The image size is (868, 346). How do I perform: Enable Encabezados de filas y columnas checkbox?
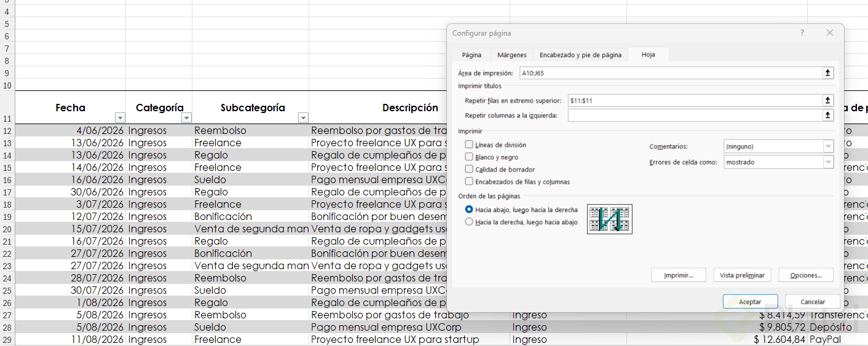[x=469, y=181]
